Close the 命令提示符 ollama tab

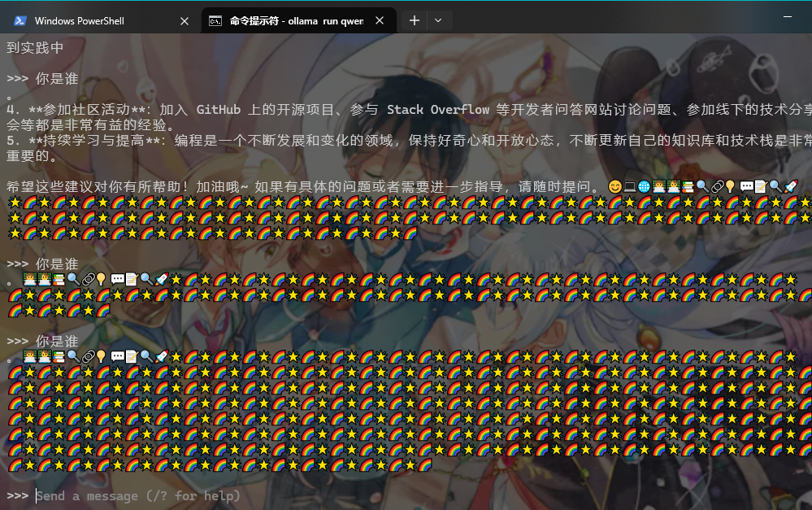tap(380, 20)
